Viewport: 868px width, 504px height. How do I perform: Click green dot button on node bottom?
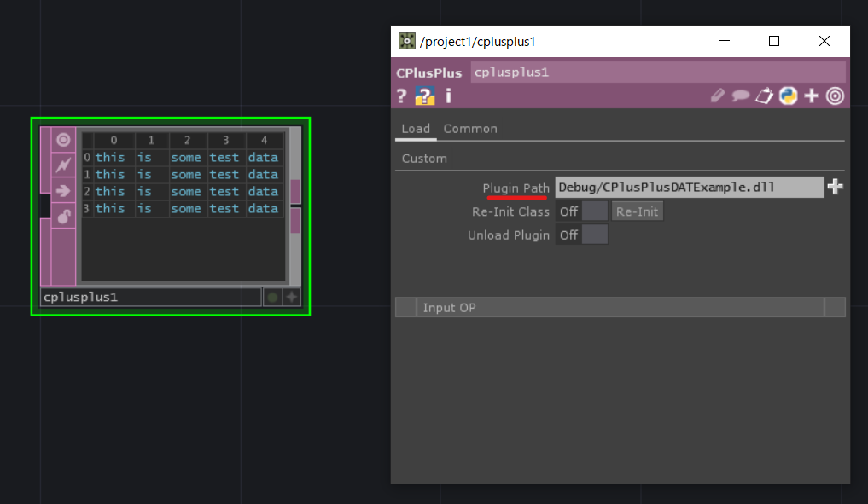(272, 297)
